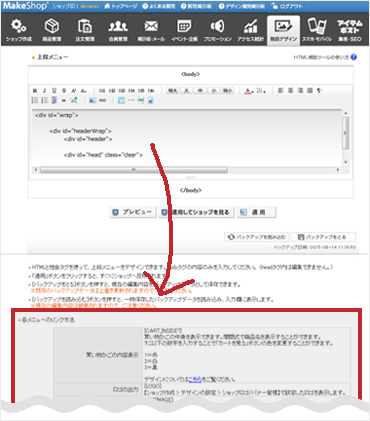Screen dimensions: 370x421
Task: Open the 掲示板・メール envelope menu
Action: (151, 31)
